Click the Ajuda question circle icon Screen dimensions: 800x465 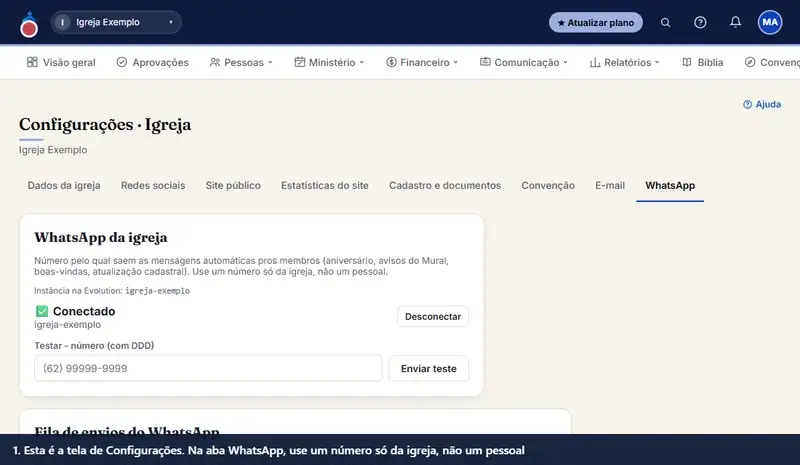[x=747, y=104]
